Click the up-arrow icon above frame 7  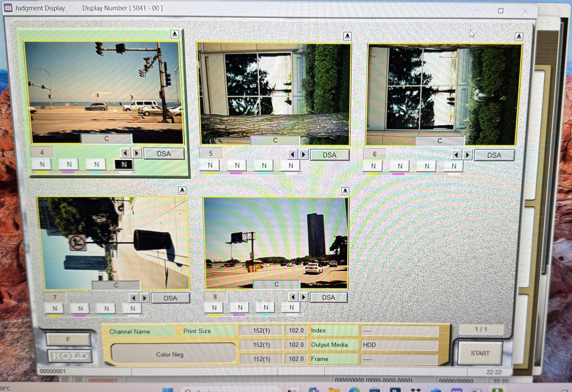[x=182, y=190]
